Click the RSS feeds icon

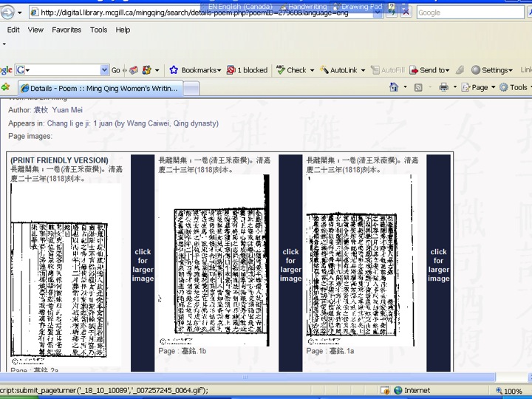tap(418, 88)
